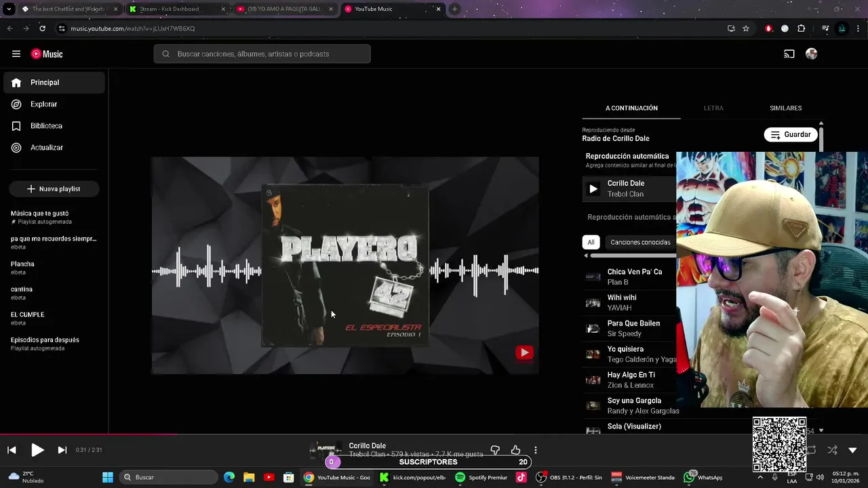Open a new browser tab

(x=454, y=9)
